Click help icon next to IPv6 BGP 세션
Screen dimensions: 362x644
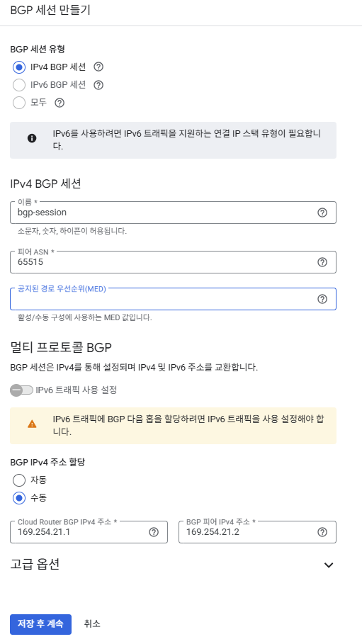[98, 85]
